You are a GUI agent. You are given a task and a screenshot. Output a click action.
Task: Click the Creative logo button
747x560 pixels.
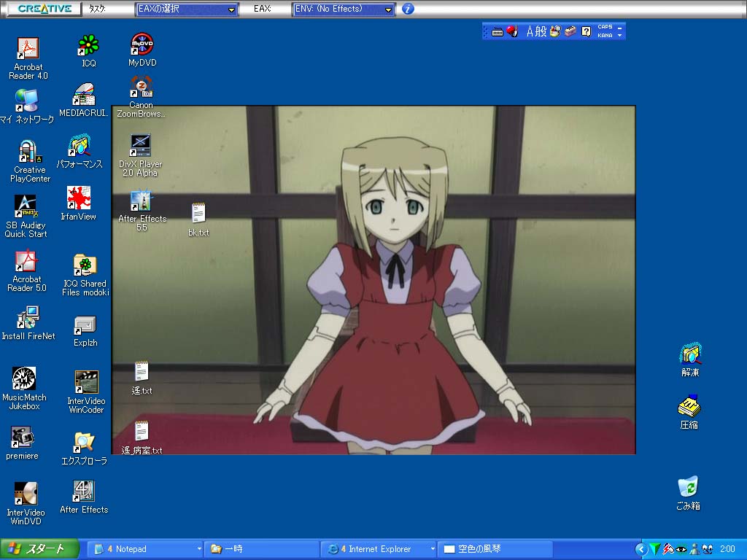tap(44, 9)
